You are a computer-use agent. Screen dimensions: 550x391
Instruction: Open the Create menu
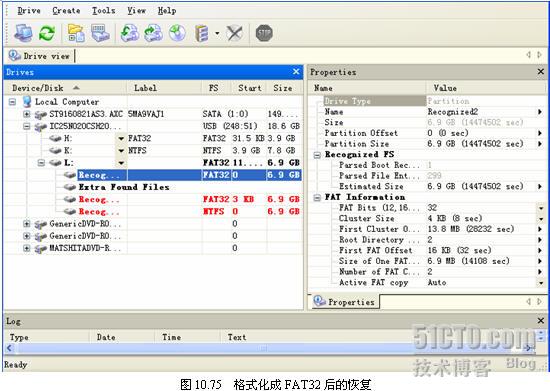click(x=66, y=11)
